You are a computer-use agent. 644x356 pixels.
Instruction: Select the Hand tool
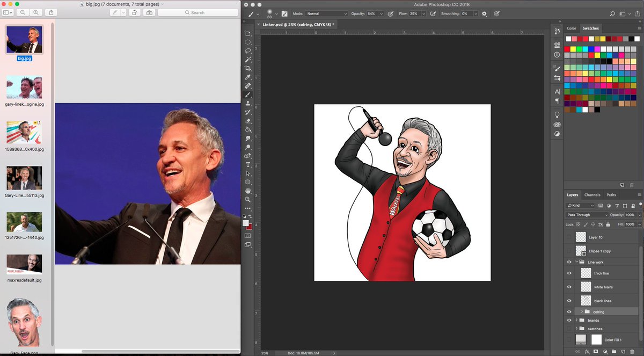[x=248, y=191]
